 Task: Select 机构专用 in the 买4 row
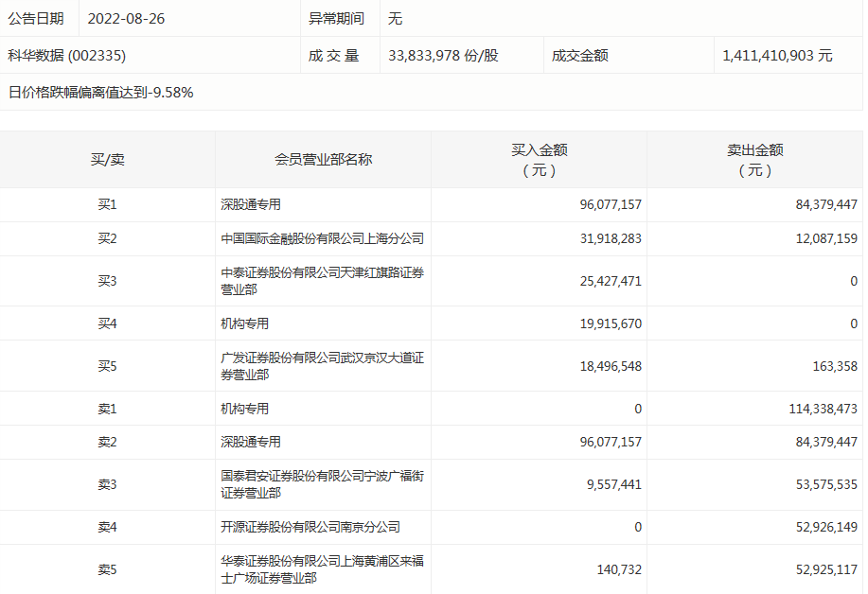pos(244,324)
